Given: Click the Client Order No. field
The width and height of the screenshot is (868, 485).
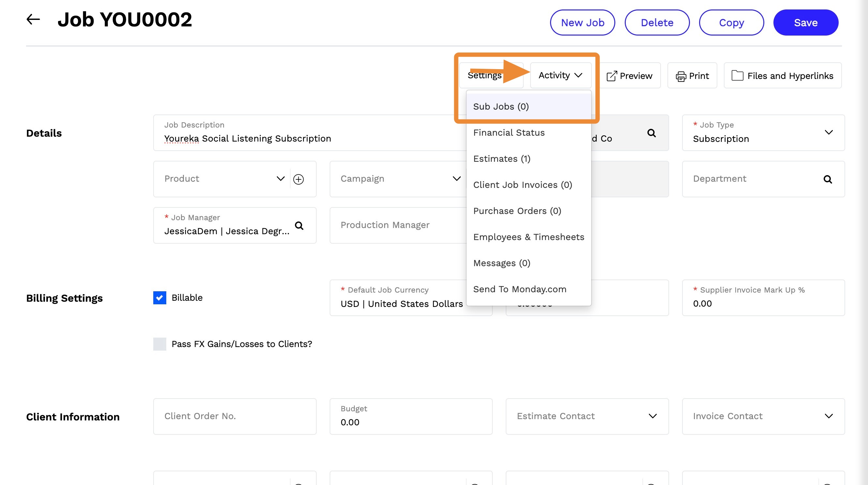Looking at the screenshot, I should pos(234,416).
